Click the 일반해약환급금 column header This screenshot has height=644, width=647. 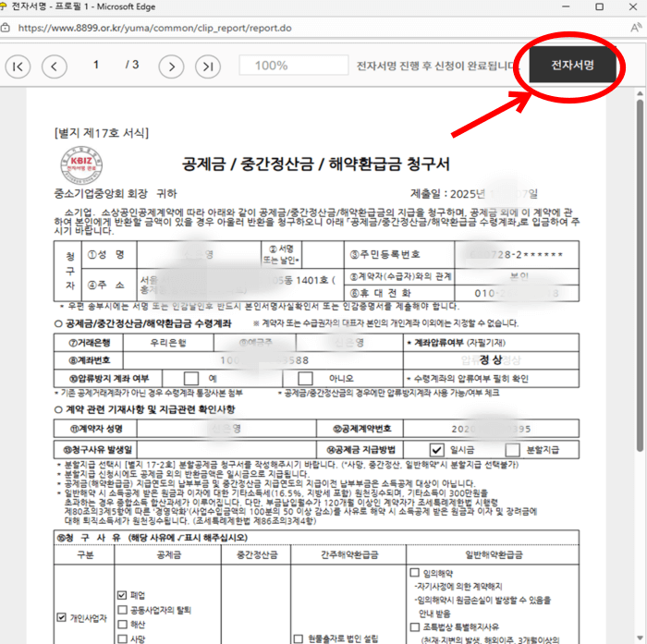coord(494,555)
